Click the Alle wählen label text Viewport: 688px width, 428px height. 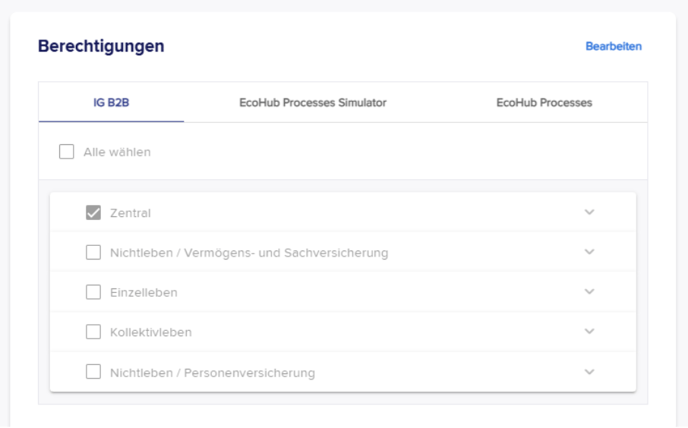(x=117, y=152)
